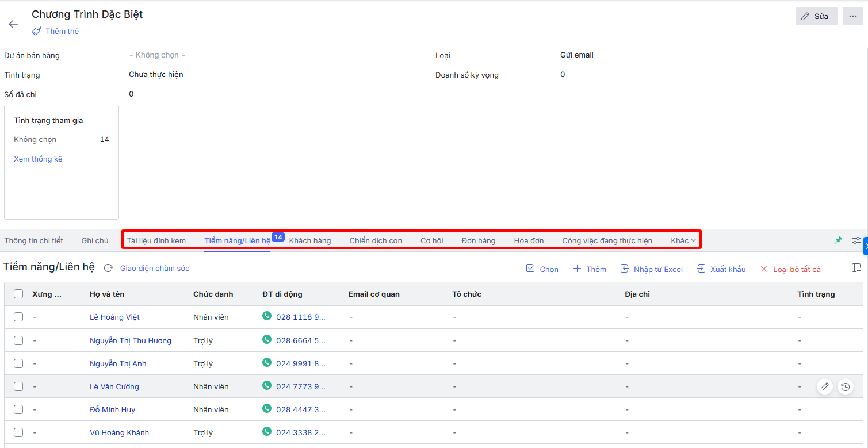Screen dimensions: 868x448
Task: Click the Sửa edit button
Action: (816, 16)
